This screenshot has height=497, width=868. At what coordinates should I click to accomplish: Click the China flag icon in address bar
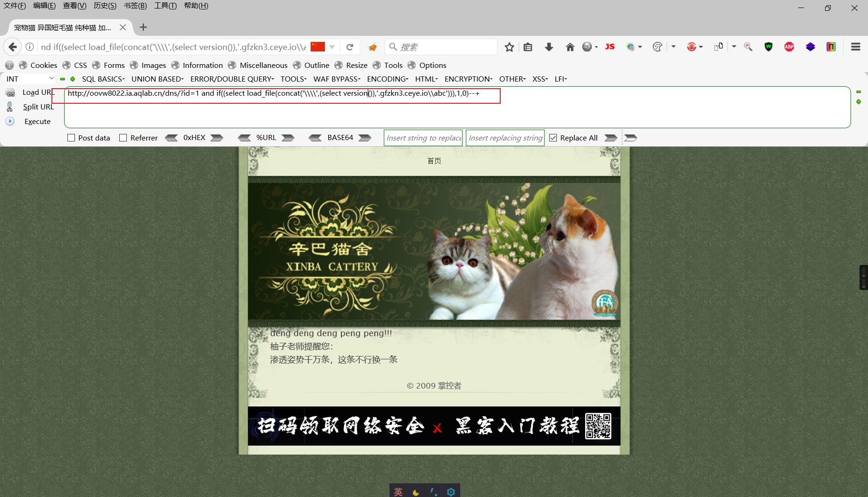(317, 47)
